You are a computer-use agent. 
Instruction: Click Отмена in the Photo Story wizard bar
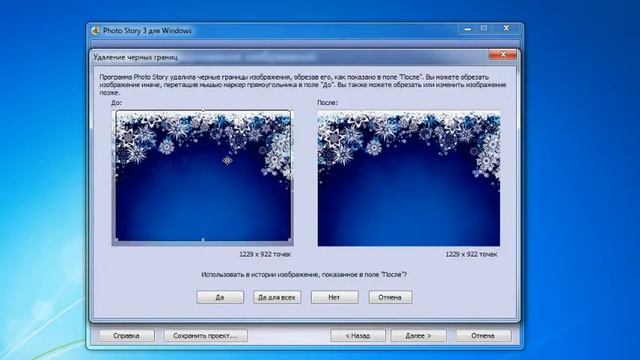point(483,336)
